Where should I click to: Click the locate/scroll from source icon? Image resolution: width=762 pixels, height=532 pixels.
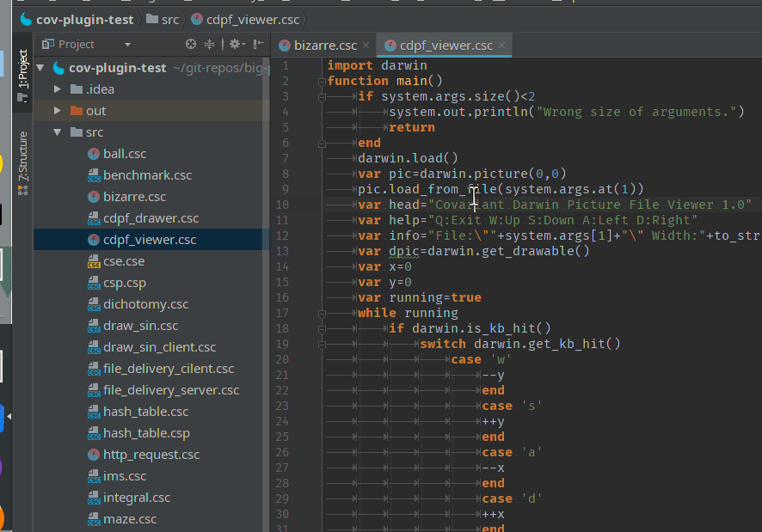pos(191,44)
